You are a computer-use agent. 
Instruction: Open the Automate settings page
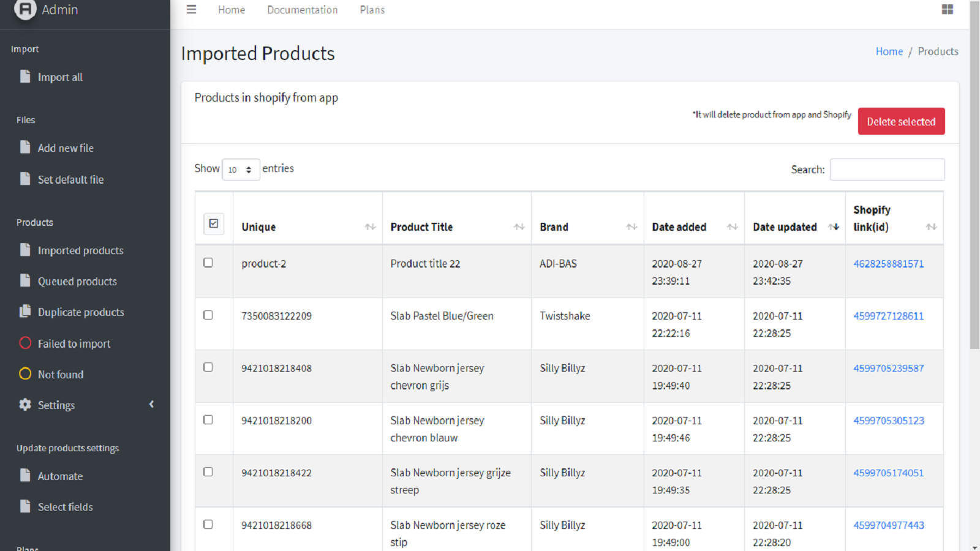60,476
